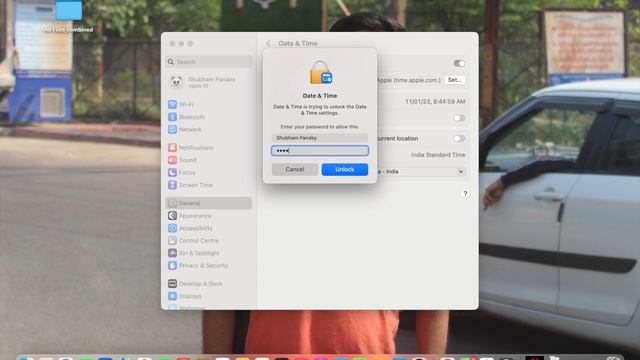Click the India Standard Time text
The height and width of the screenshot is (360, 640).
point(438,155)
